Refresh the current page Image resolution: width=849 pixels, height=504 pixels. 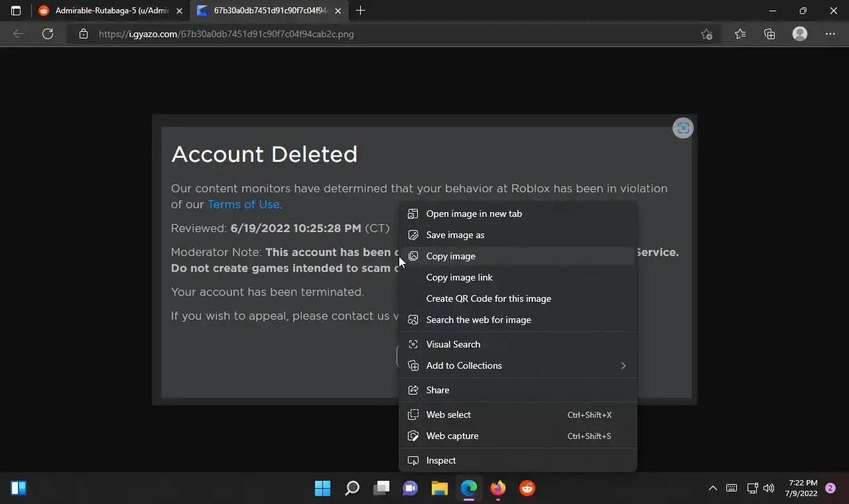tap(48, 34)
